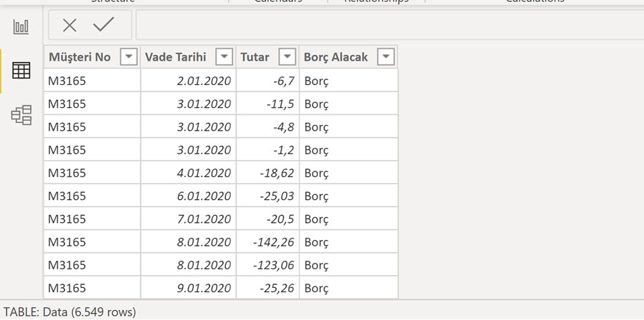Image resolution: width=644 pixels, height=320 pixels.
Task: Select amount cell -123,06
Action: tap(267, 264)
